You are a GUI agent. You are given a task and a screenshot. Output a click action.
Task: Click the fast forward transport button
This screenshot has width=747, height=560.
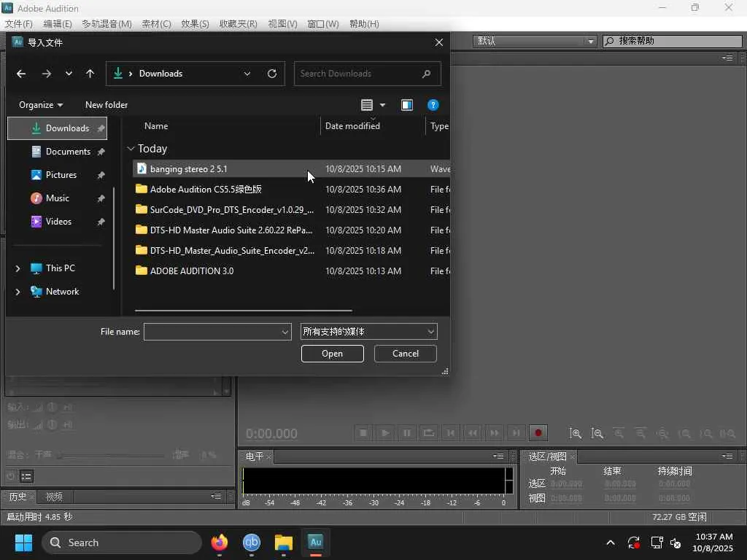495,433
